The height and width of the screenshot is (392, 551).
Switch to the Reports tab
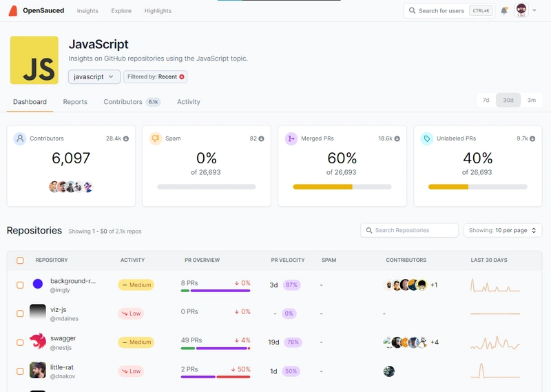(75, 101)
